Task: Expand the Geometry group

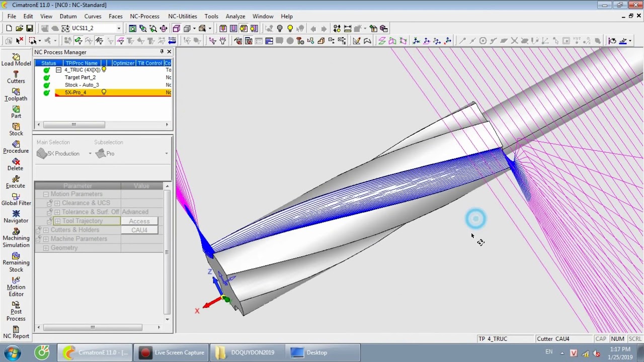Action: click(x=46, y=248)
